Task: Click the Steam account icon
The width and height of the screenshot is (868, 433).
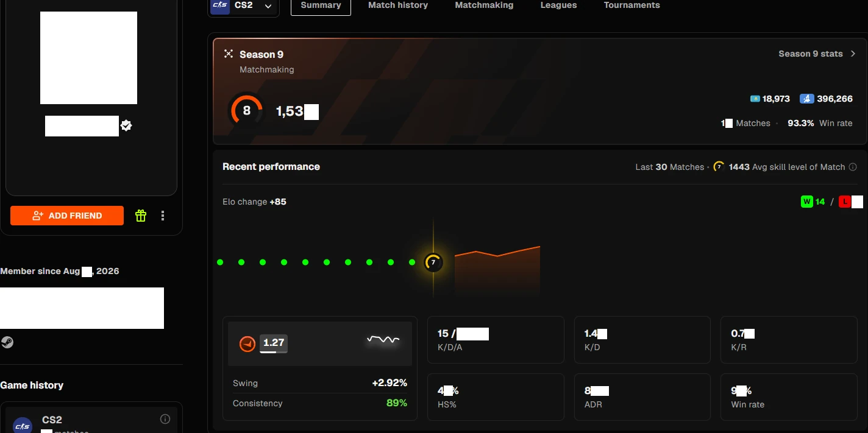Action: tap(7, 342)
